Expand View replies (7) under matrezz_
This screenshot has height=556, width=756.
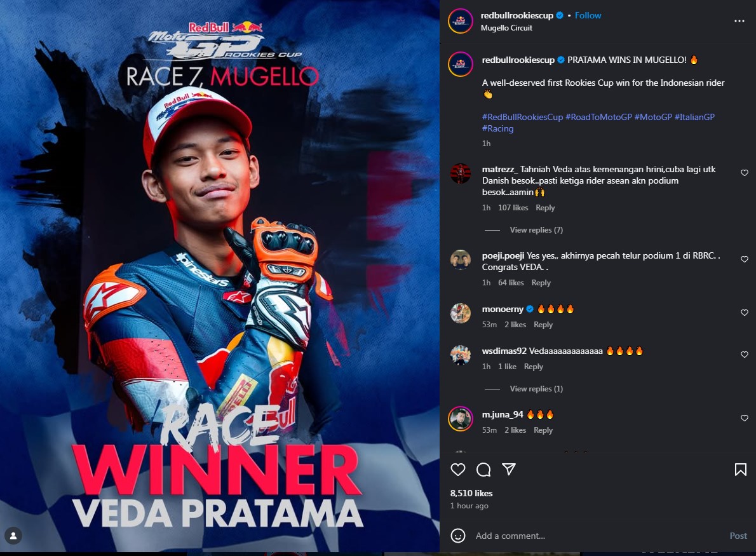pos(536,230)
